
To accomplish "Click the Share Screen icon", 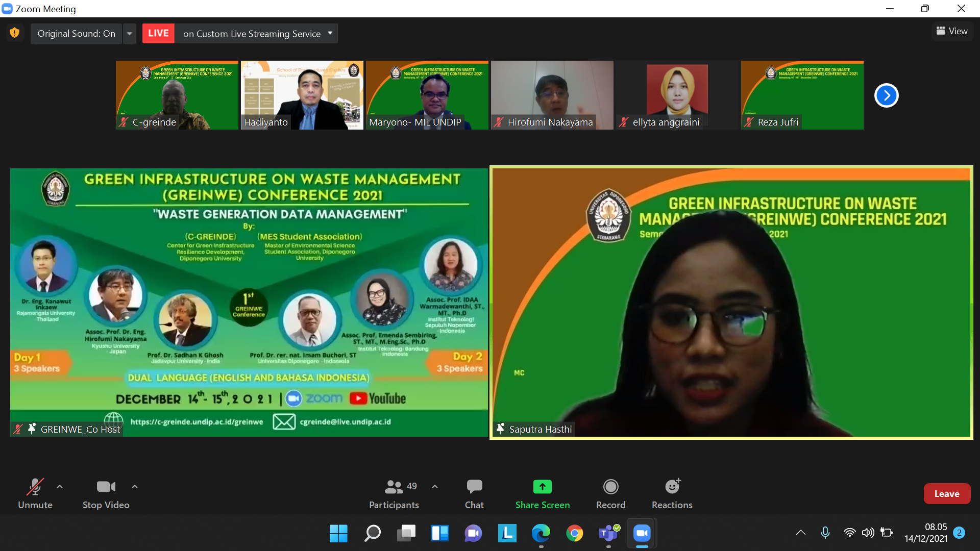I will [542, 487].
